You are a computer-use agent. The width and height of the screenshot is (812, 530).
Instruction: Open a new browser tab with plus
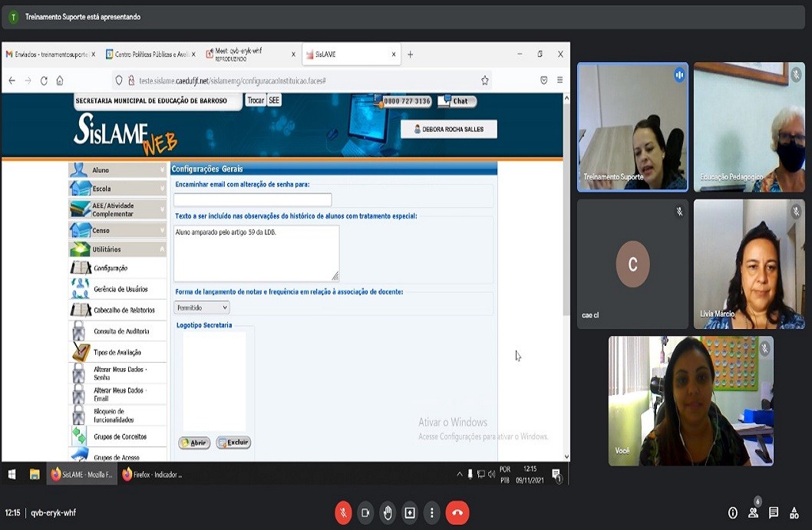click(x=410, y=54)
